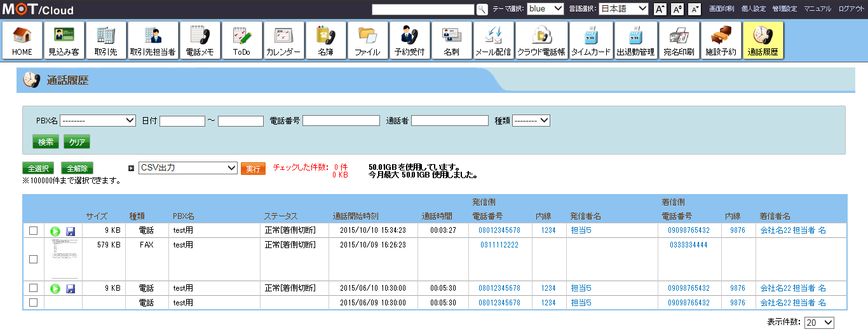Viewport: 868px width, 334px height.
Task: Open the カレンダー calendar module
Action: pos(283,41)
